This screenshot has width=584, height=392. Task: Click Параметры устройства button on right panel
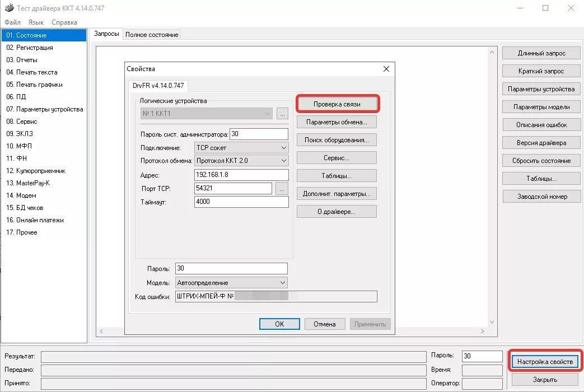[541, 88]
